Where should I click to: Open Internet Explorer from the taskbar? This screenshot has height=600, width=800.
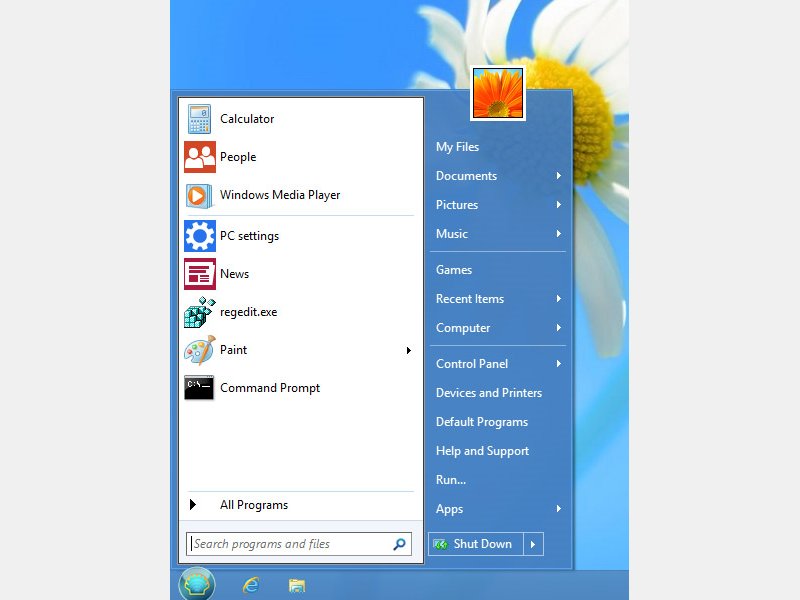click(251, 585)
